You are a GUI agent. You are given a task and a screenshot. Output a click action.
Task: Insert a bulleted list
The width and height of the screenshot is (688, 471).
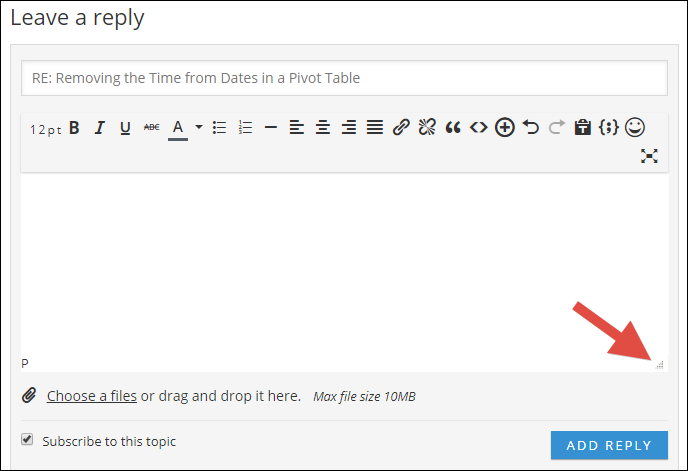[x=219, y=128]
